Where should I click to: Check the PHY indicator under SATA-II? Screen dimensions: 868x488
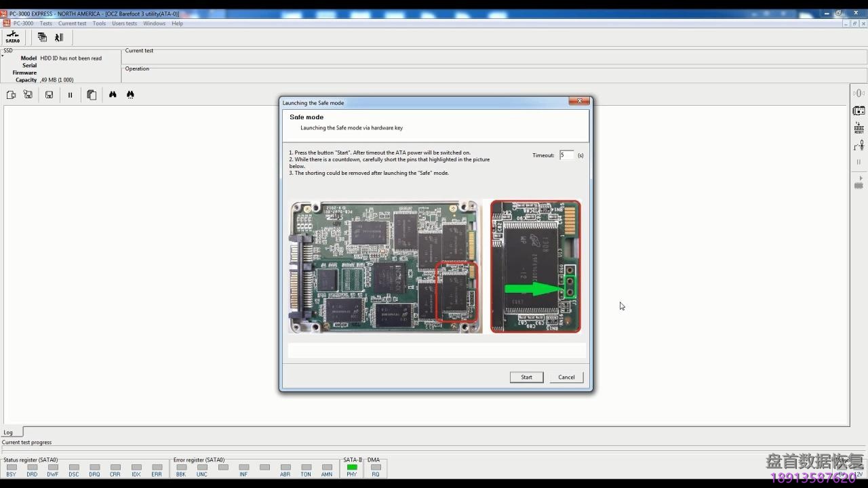pos(351,468)
